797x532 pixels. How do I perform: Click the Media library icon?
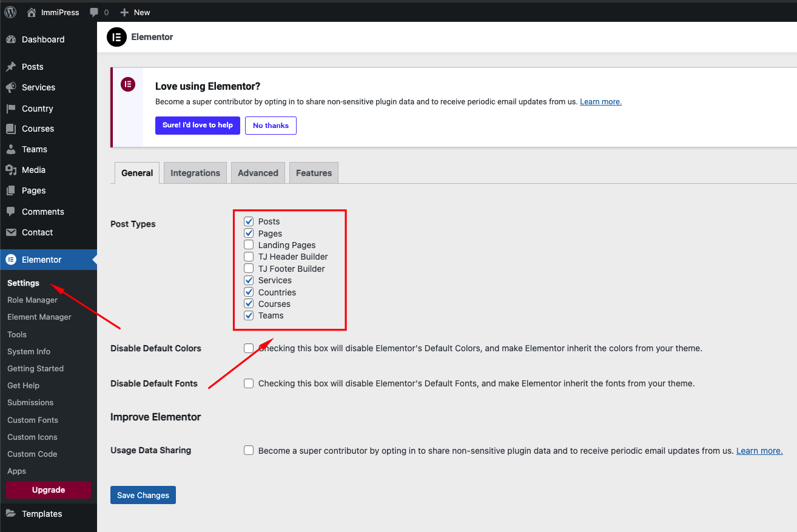[x=11, y=170]
